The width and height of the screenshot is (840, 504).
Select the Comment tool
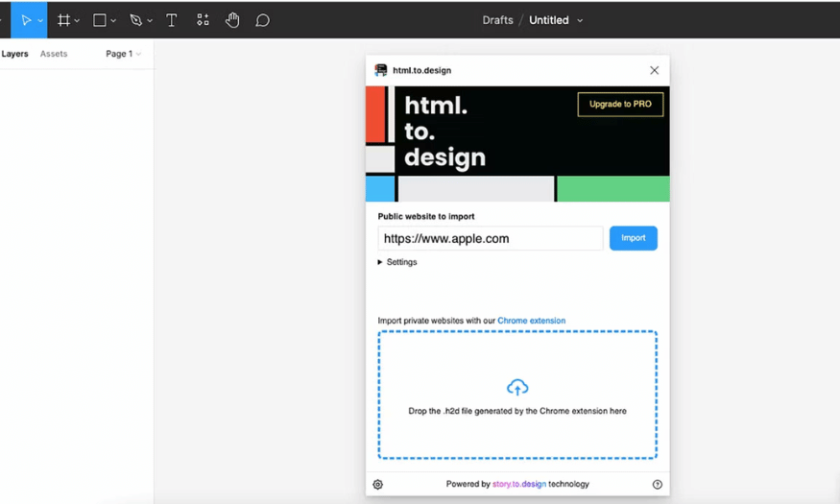click(262, 20)
